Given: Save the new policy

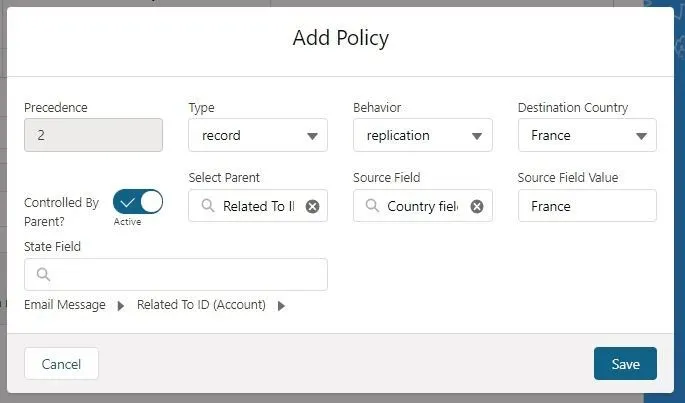Looking at the screenshot, I should point(625,364).
